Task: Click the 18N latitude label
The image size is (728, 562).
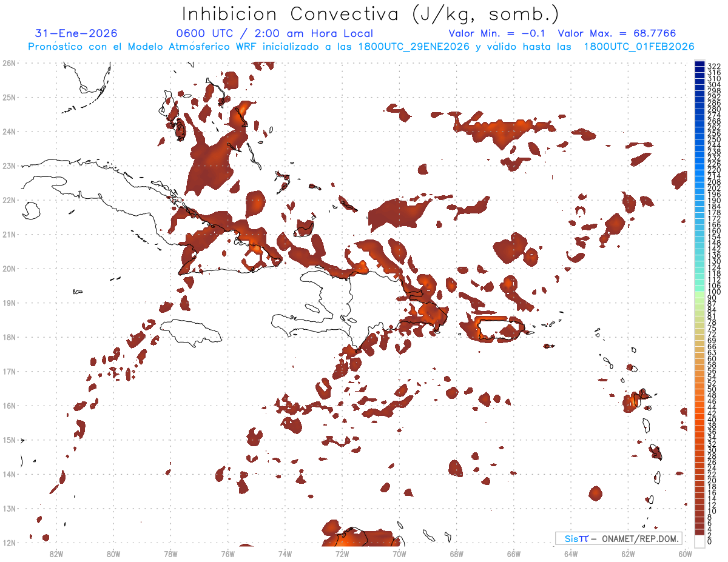Action: point(9,337)
